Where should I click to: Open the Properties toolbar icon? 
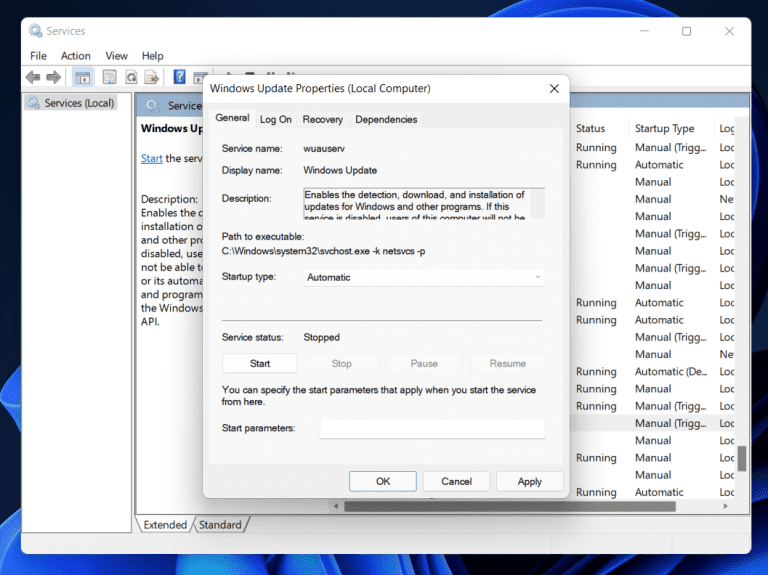[109, 77]
